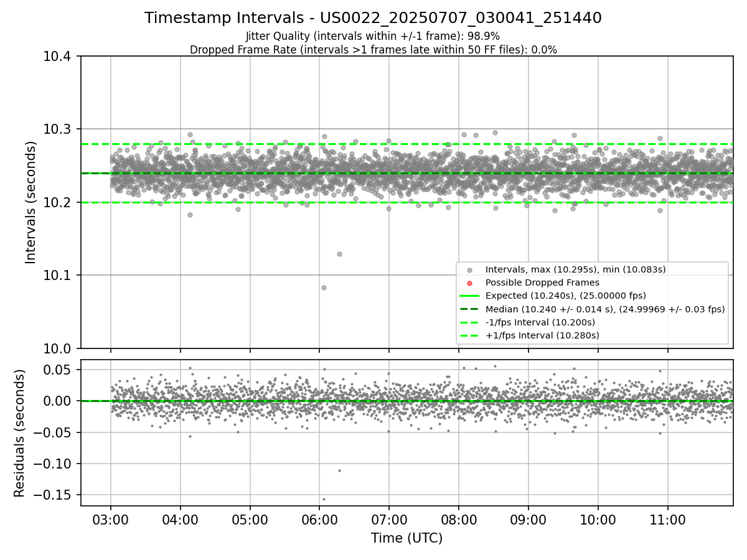This screenshot has height=560, width=747.
Task: Click the solid green line sample for Expected in legend
Action: pyautogui.click(x=470, y=296)
